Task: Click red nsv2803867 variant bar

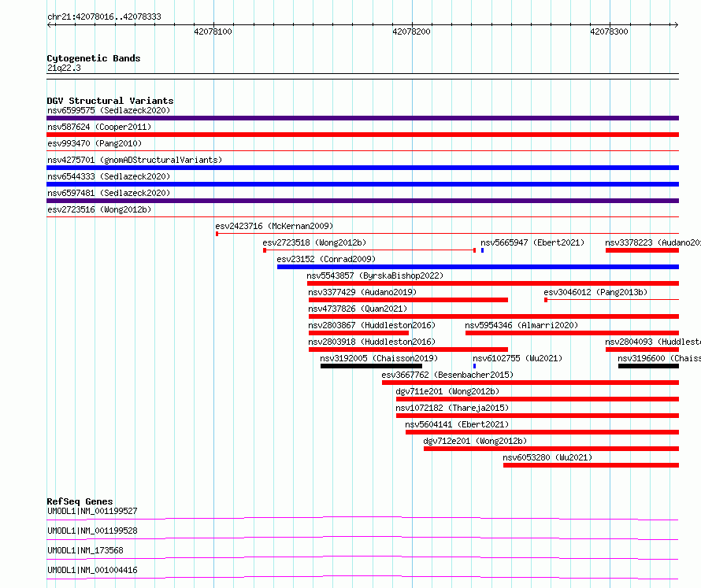Action: 358,333
